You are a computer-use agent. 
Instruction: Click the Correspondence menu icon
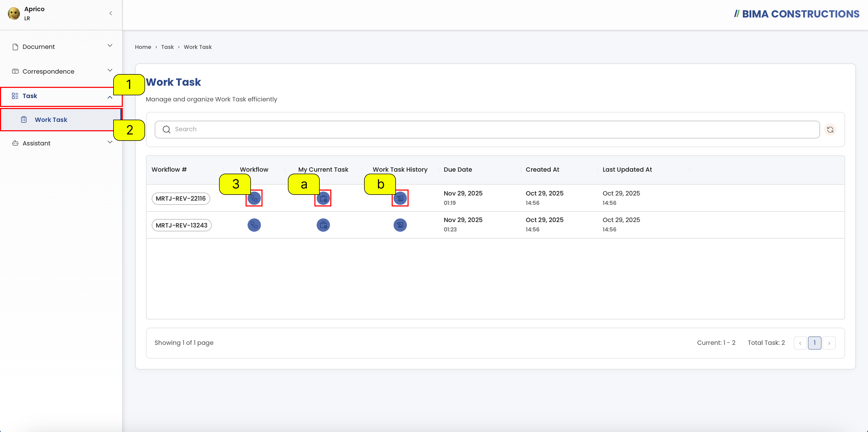(15, 71)
